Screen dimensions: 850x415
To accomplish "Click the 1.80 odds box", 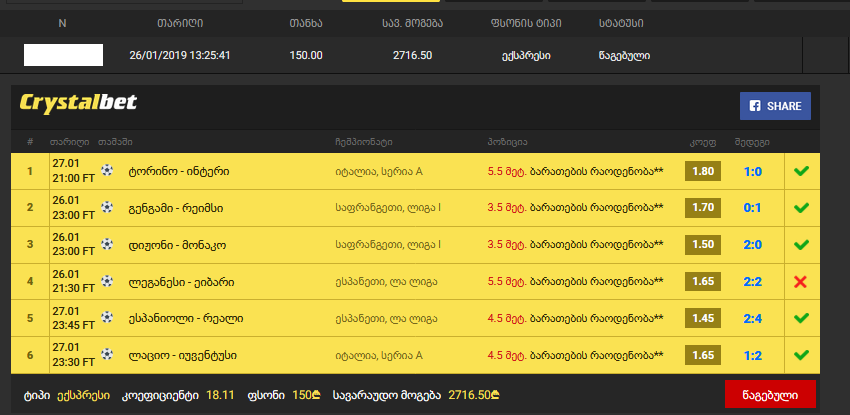I will 703,171.
